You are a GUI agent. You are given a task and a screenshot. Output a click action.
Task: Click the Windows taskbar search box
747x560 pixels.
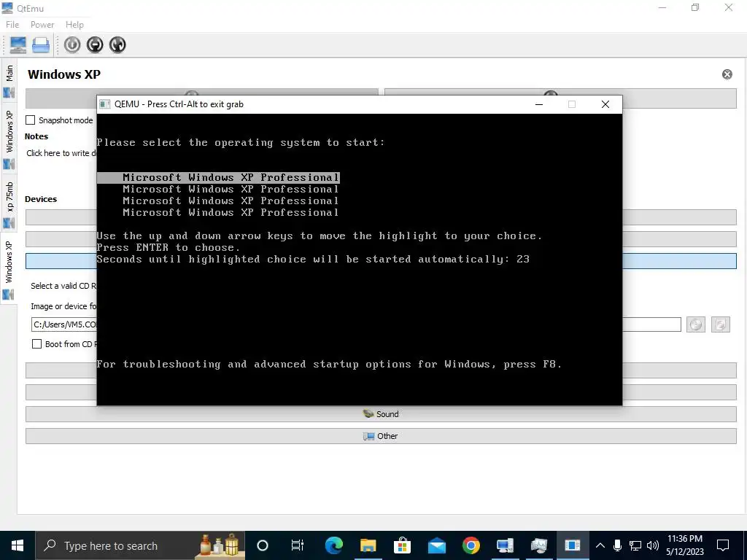pyautogui.click(x=140, y=545)
